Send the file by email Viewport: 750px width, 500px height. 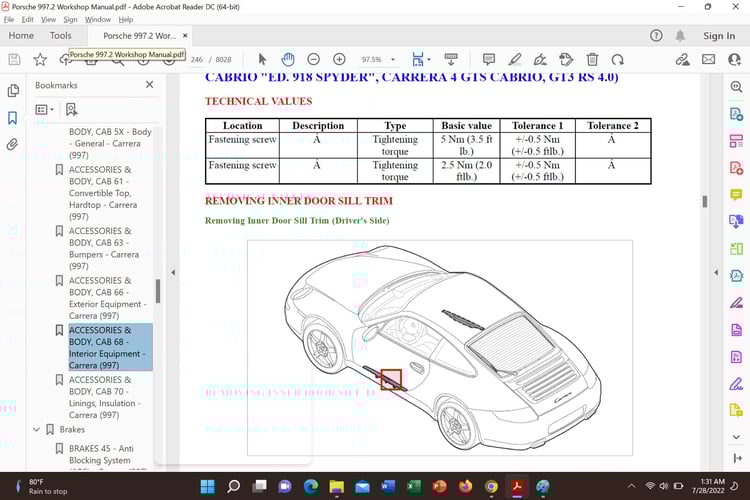coord(708,59)
